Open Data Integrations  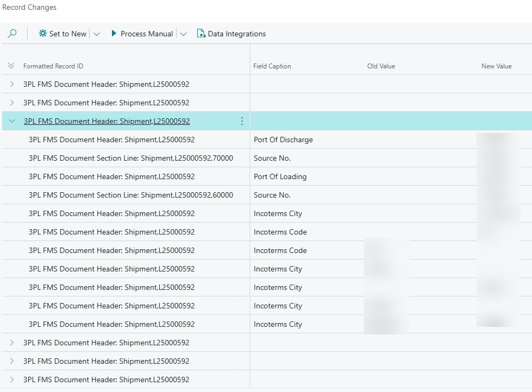tap(231, 34)
